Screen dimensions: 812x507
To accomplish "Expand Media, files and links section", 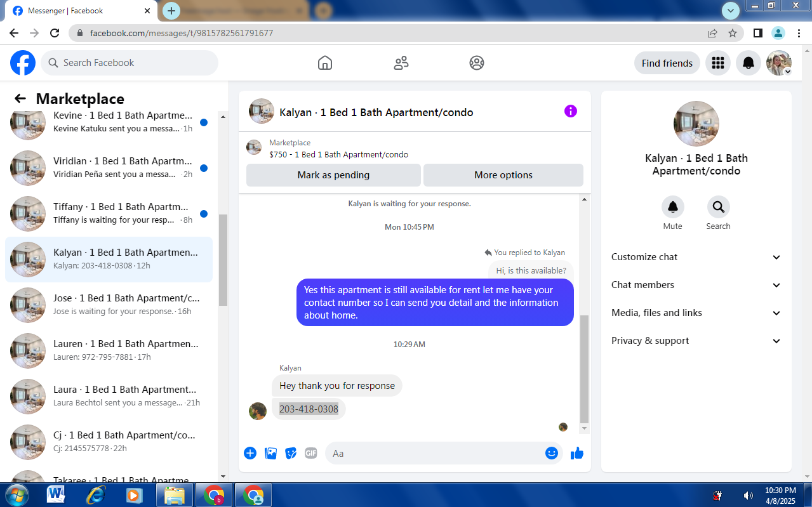I will [x=696, y=313].
